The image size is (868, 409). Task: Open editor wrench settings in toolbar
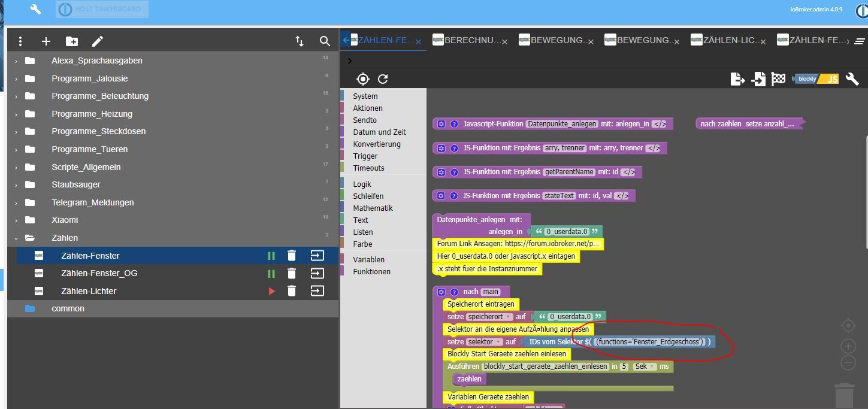[852, 79]
